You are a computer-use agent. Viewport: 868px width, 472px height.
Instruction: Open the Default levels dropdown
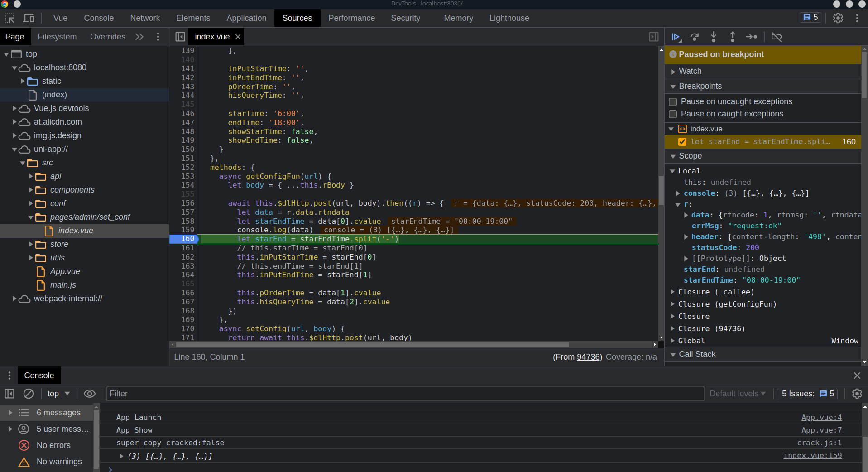738,394
